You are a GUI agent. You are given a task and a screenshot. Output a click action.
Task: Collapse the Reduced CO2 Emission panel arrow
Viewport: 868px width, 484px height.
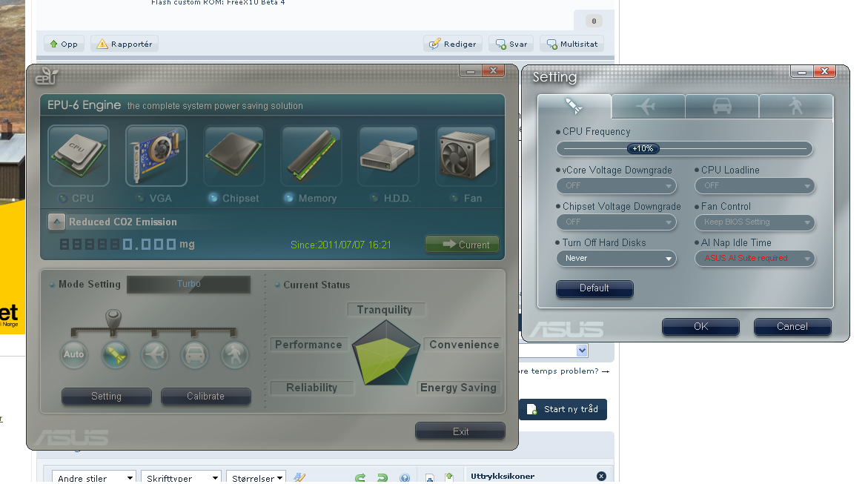[56, 222]
